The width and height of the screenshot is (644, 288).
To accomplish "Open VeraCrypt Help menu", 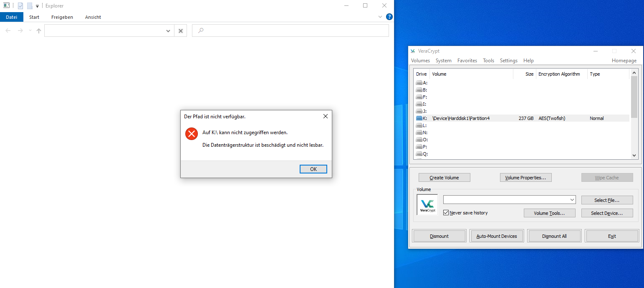I will (x=528, y=61).
